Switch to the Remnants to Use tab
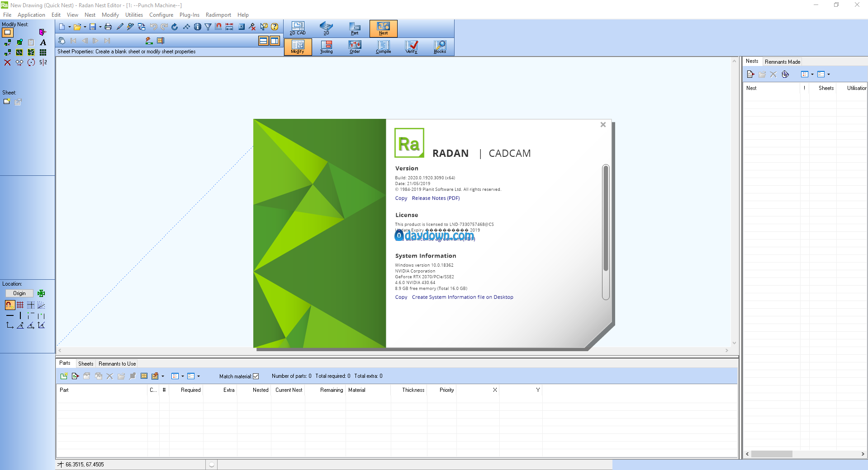This screenshot has width=868, height=470. (117, 364)
